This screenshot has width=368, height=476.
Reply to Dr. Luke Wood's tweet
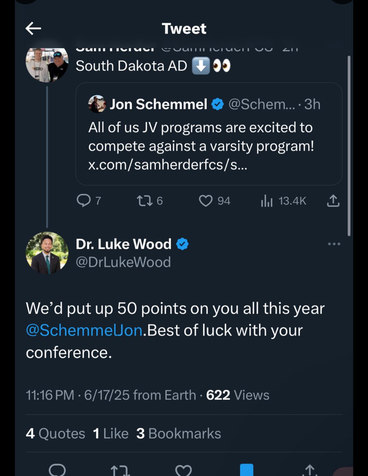point(57,470)
